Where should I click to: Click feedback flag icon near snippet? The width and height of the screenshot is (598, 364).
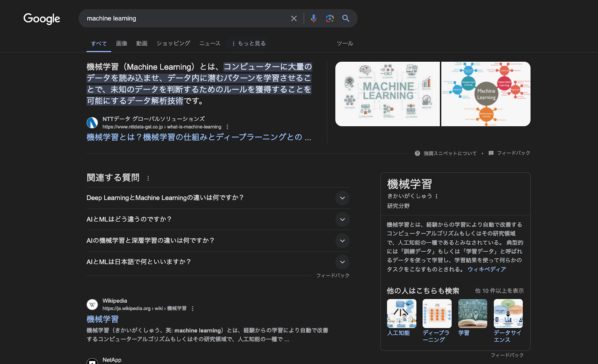coord(491,153)
